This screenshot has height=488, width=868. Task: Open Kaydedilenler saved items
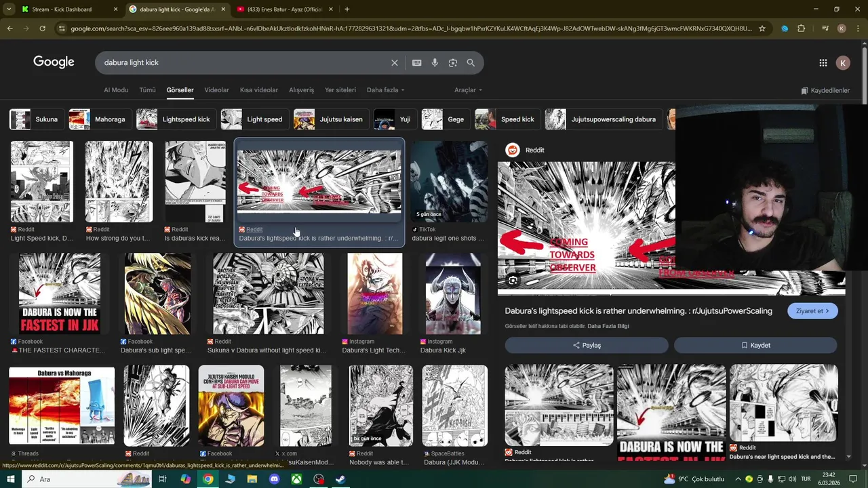825,90
